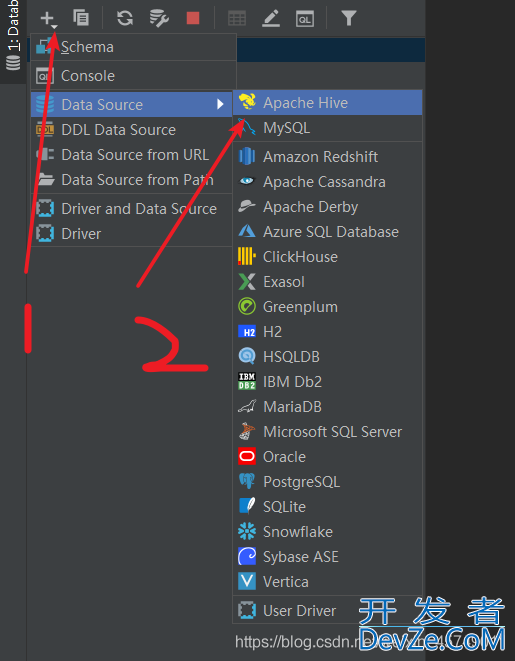The image size is (515, 661).
Task: Select ClickHouse data source
Action: (327, 257)
